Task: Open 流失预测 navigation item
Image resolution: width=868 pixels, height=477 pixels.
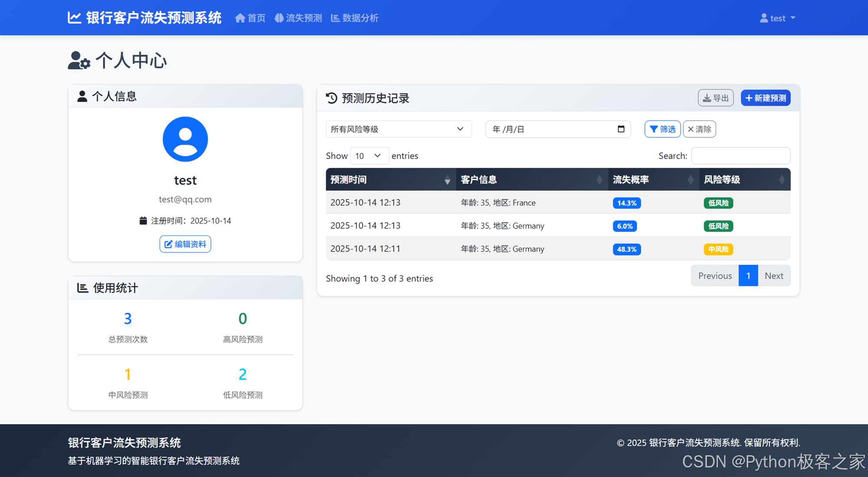Action: 299,18
